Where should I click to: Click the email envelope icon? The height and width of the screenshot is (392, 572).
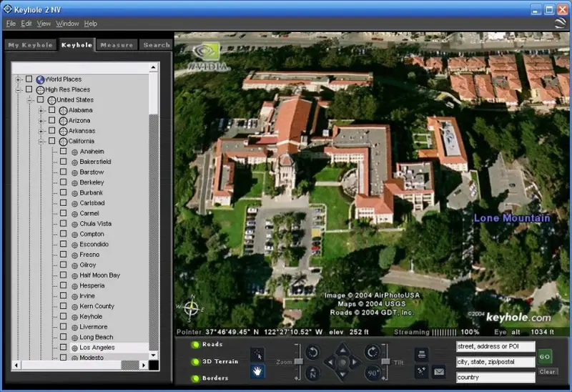point(439,371)
